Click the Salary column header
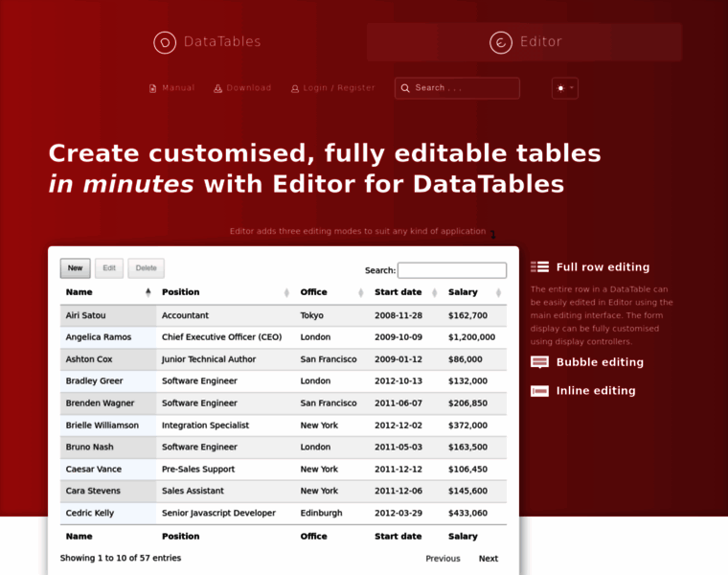The image size is (728, 575). pyautogui.click(x=474, y=292)
